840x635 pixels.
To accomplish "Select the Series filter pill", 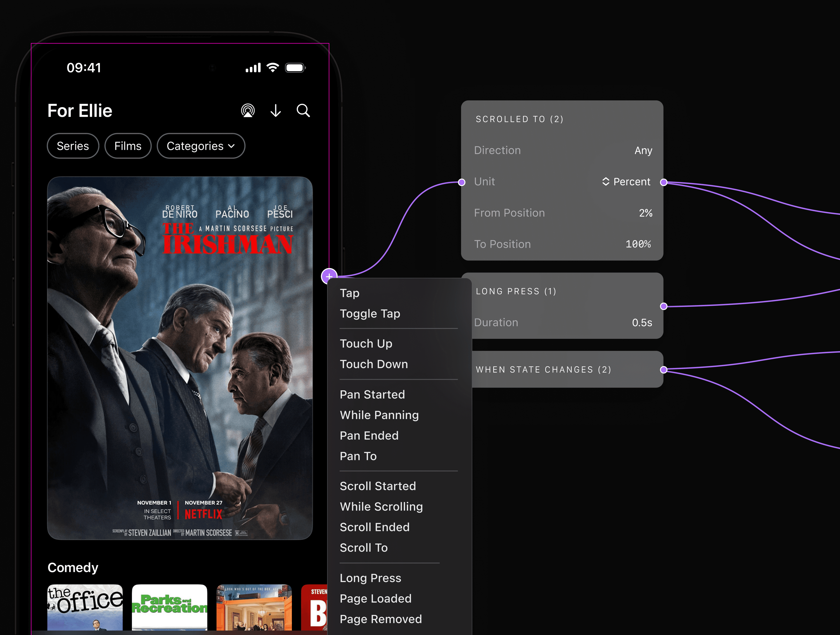I will point(73,146).
